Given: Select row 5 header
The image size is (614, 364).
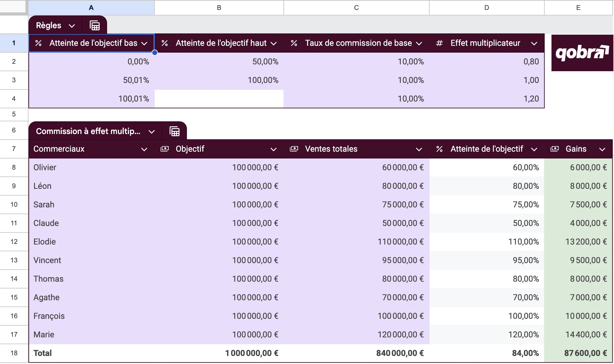Looking at the screenshot, I should tap(14, 114).
